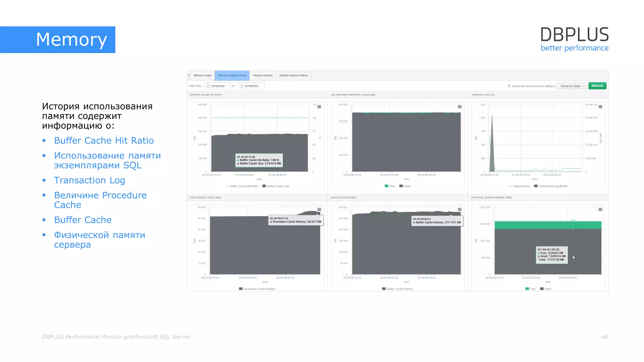Click the Transaction Log bullet text
This screenshot has height=362, width=644.
click(x=90, y=180)
